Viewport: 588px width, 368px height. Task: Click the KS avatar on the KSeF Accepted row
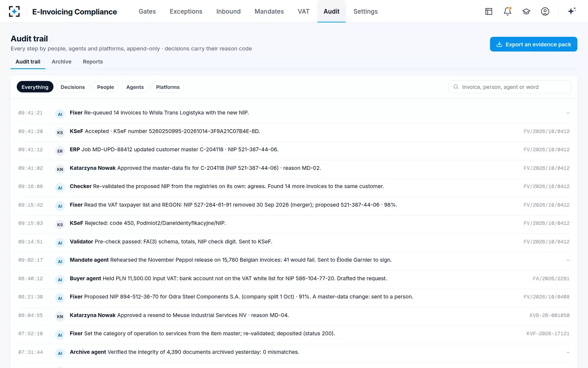[x=60, y=132]
